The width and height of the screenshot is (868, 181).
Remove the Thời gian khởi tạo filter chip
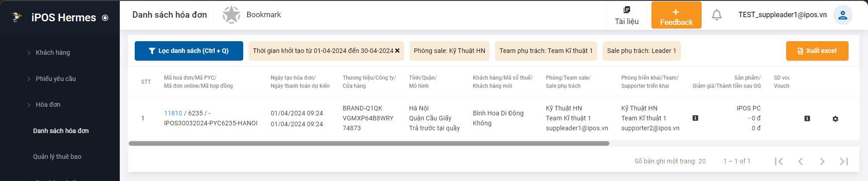pyautogui.click(x=397, y=51)
